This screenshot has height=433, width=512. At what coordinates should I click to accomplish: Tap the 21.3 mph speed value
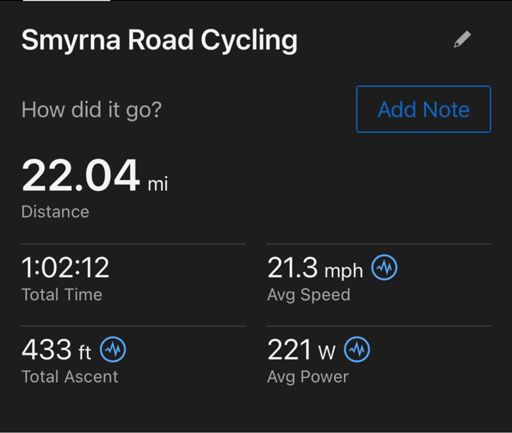[315, 268]
